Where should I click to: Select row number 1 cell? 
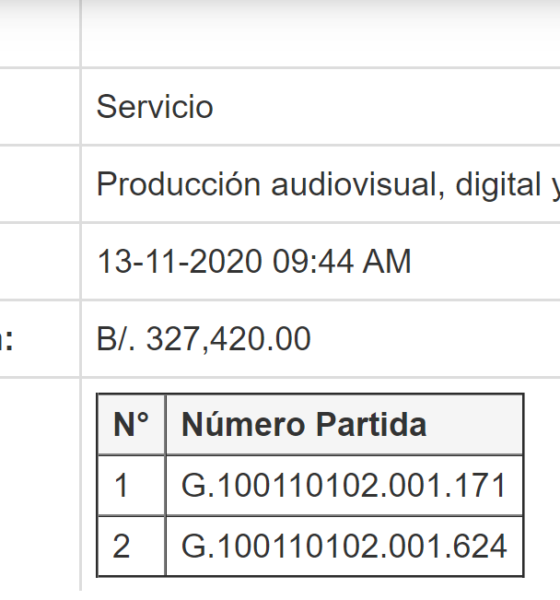131,486
